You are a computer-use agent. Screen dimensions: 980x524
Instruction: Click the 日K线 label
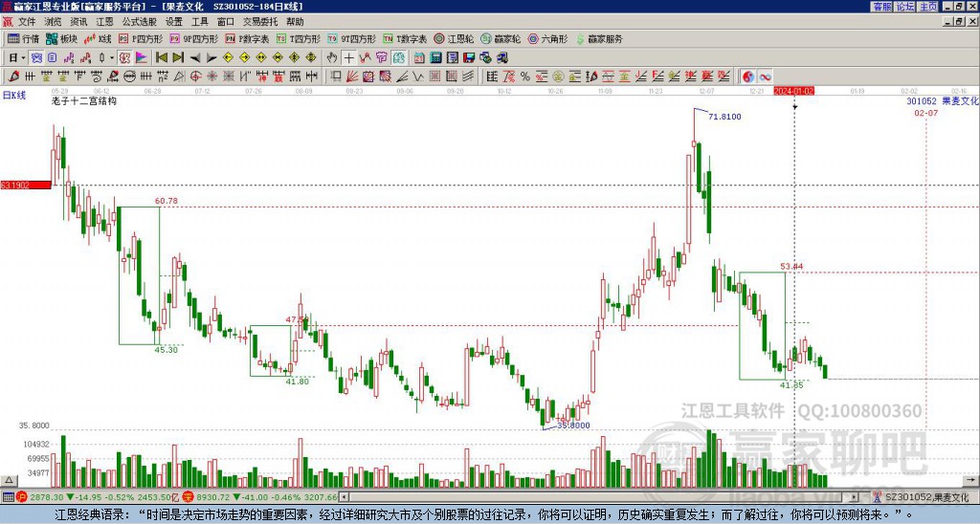click(x=14, y=96)
